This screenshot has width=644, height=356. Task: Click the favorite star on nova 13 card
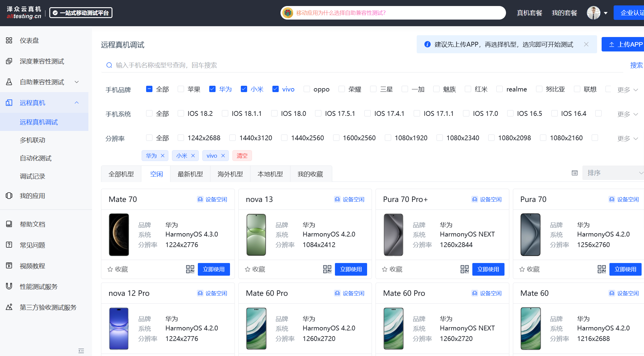pyautogui.click(x=247, y=269)
